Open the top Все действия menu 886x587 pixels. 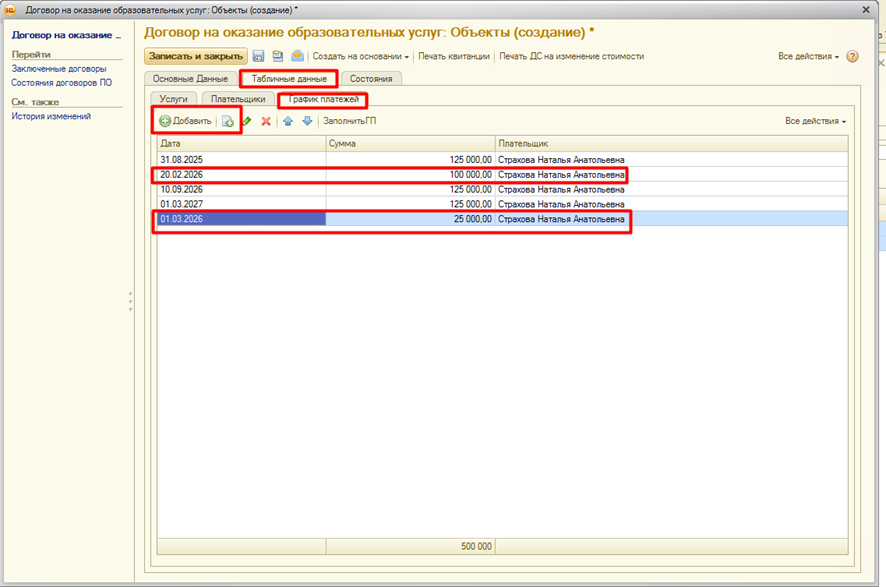tap(808, 57)
